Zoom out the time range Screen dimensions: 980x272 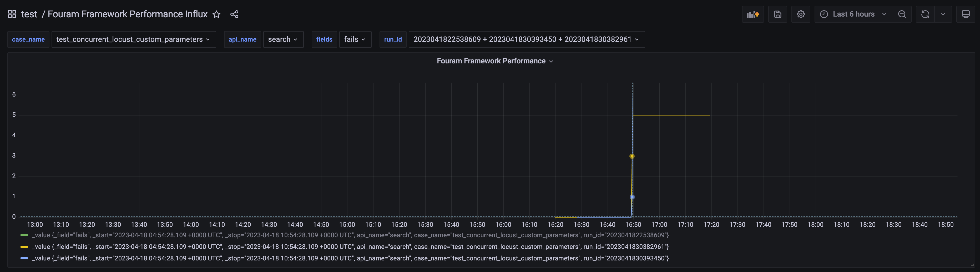click(902, 14)
